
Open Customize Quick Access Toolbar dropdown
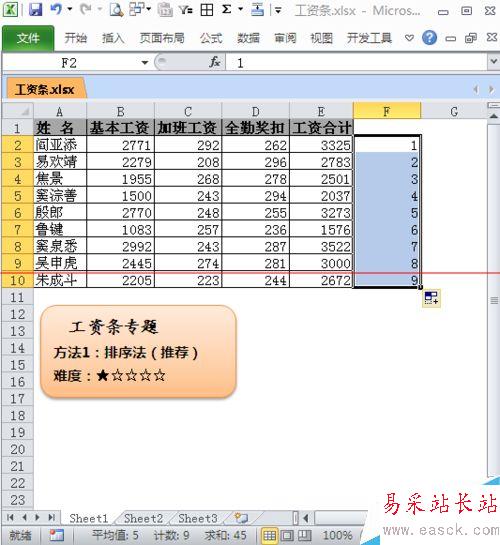[278, 11]
